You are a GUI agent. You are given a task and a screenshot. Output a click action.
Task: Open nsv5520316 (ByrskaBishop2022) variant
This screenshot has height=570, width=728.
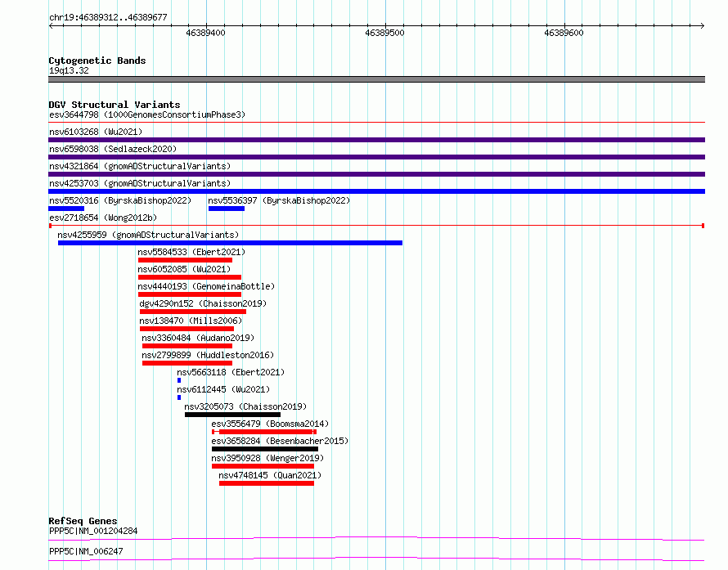coord(120,200)
